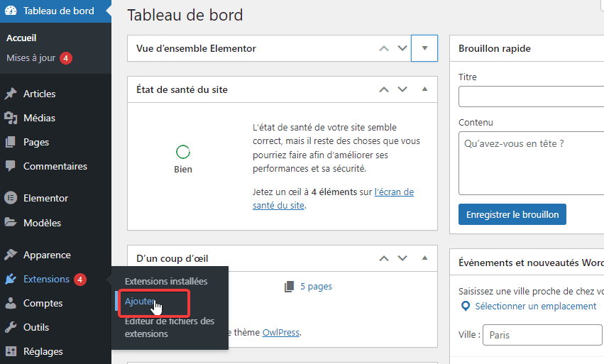Choose Extensions installées from the flyout
604x364 pixels.
(x=166, y=281)
